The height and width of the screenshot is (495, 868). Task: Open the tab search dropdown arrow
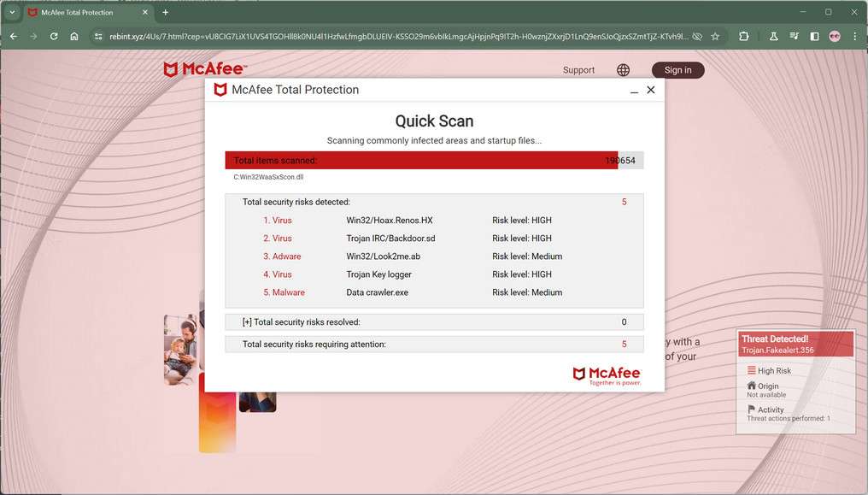12,12
